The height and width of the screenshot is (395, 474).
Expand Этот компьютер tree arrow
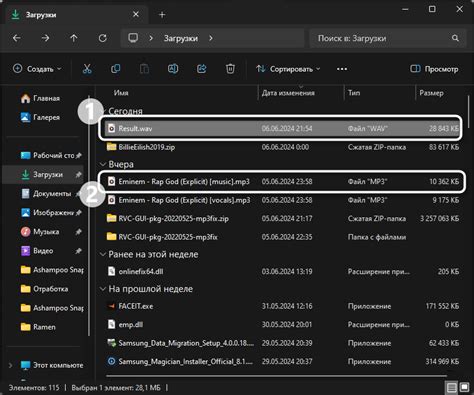point(10,365)
